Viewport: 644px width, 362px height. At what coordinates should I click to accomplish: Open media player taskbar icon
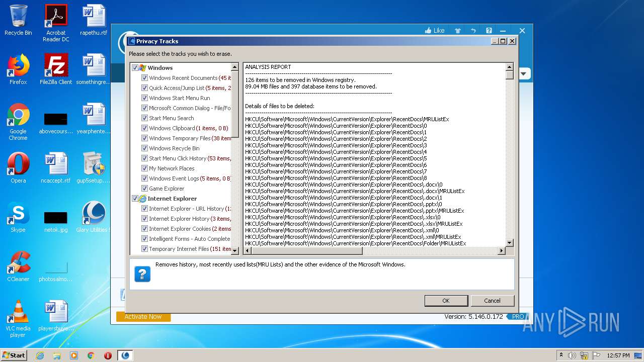coord(74,355)
